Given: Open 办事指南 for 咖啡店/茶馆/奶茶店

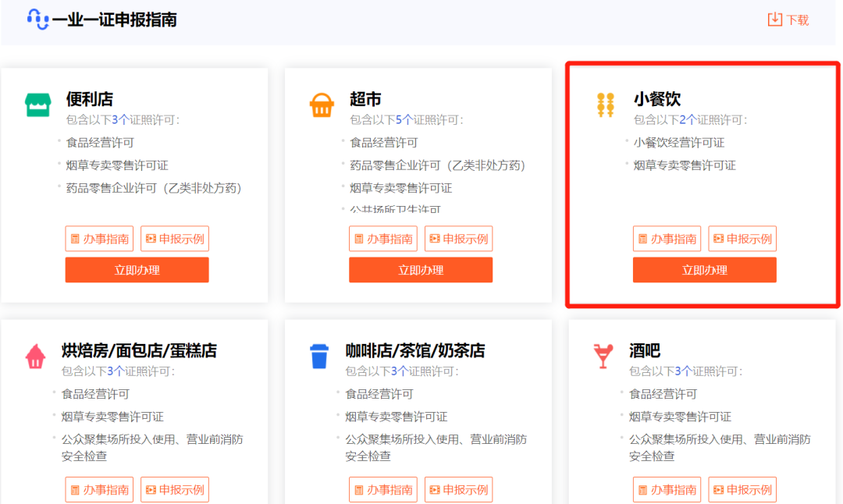Looking at the screenshot, I should pyautogui.click(x=382, y=489).
